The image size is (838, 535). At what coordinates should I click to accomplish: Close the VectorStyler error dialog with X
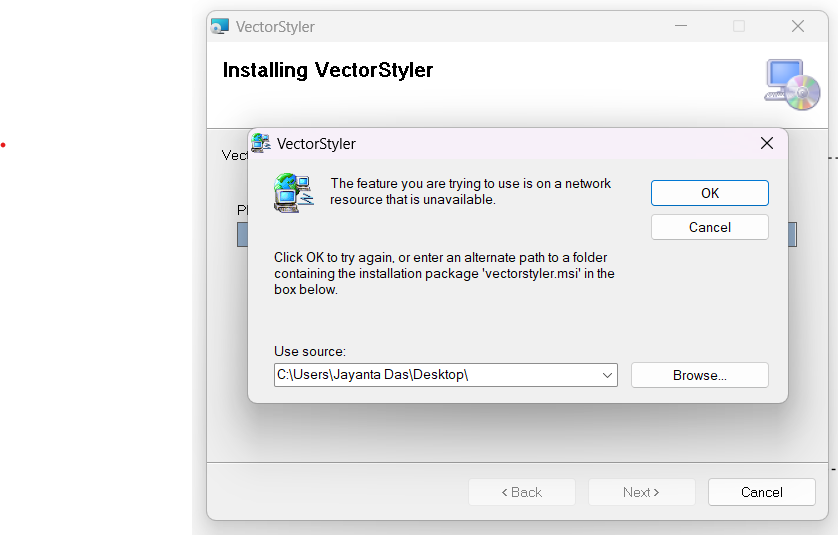(x=767, y=143)
